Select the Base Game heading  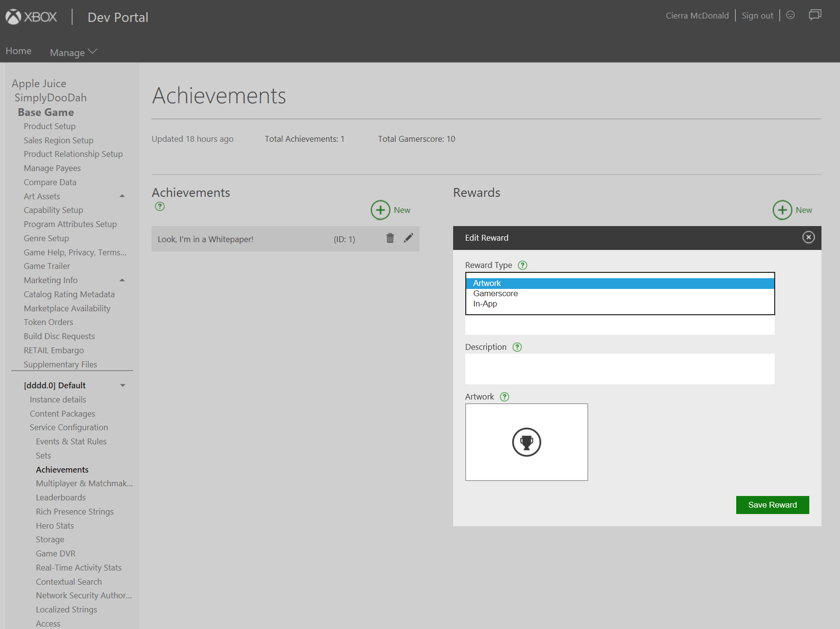(x=46, y=112)
